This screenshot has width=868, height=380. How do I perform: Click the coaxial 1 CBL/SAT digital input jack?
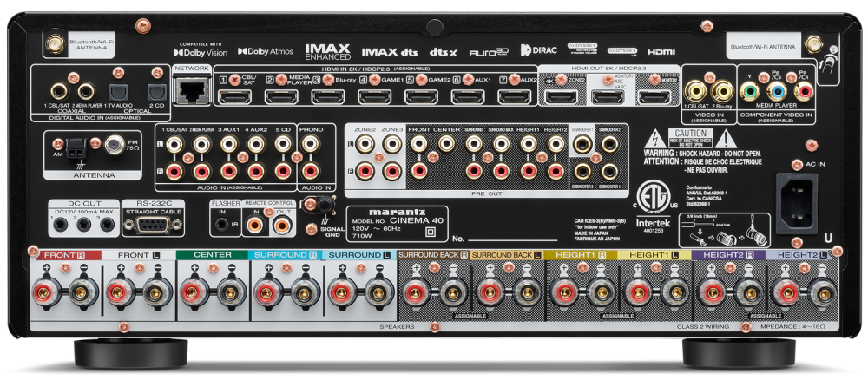59,90
